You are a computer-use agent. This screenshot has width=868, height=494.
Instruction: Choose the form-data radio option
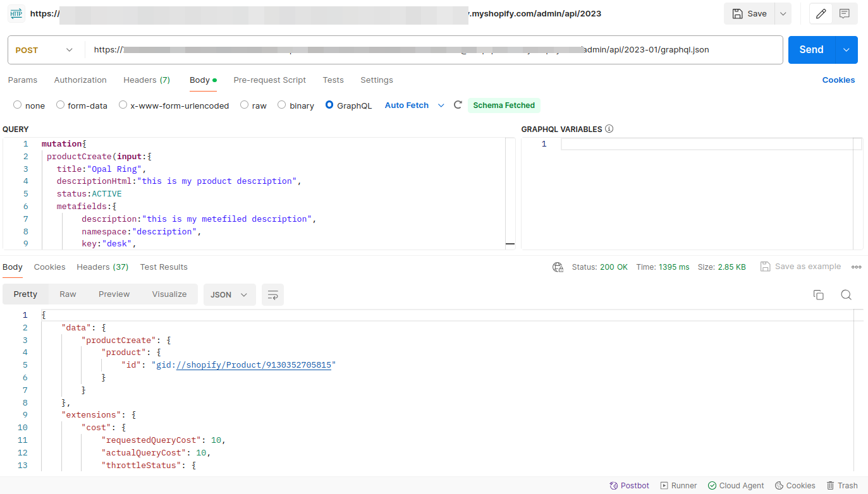click(61, 105)
